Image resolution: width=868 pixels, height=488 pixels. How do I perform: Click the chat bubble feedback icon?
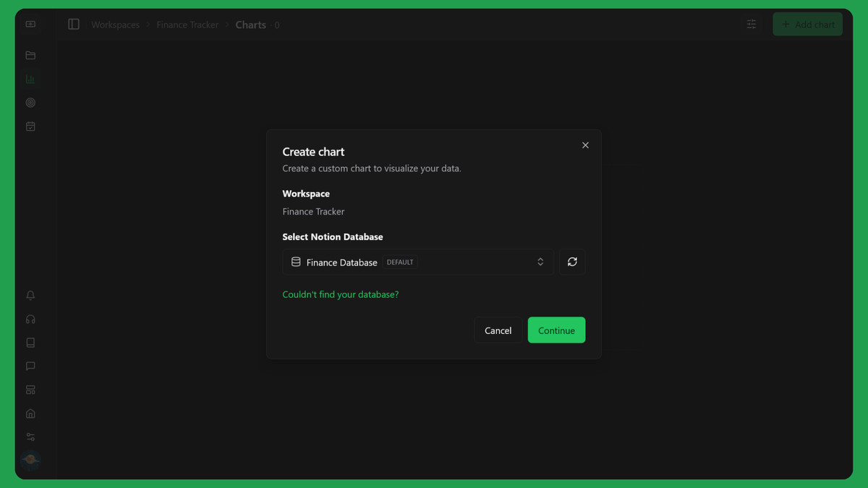coord(30,367)
